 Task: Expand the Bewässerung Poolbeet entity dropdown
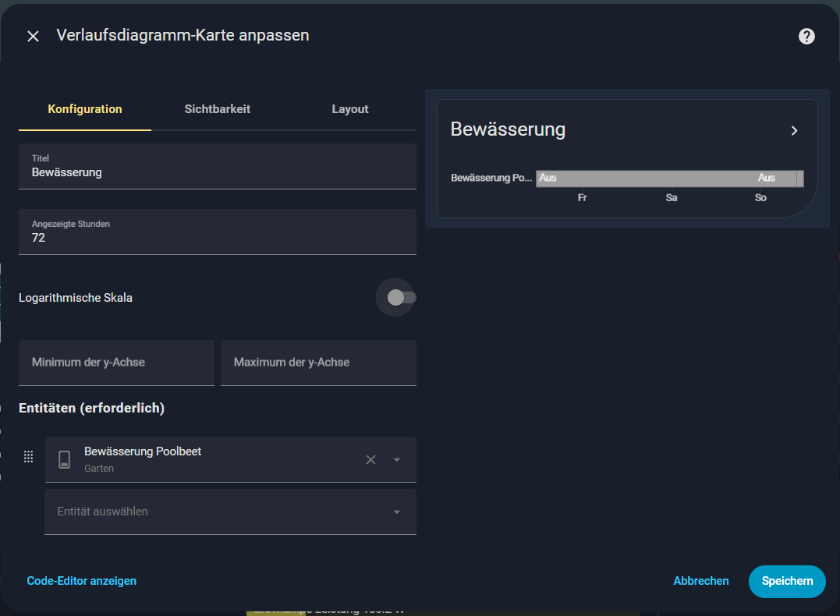(397, 460)
